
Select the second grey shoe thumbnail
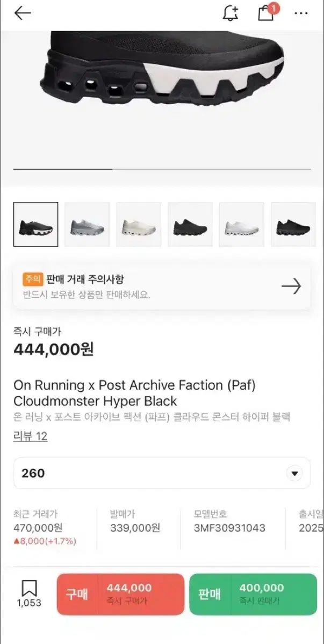pyautogui.click(x=87, y=224)
